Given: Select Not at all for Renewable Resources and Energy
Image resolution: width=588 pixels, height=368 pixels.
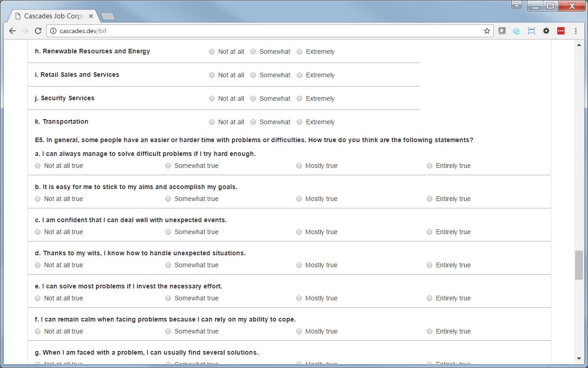Looking at the screenshot, I should pyautogui.click(x=212, y=52).
